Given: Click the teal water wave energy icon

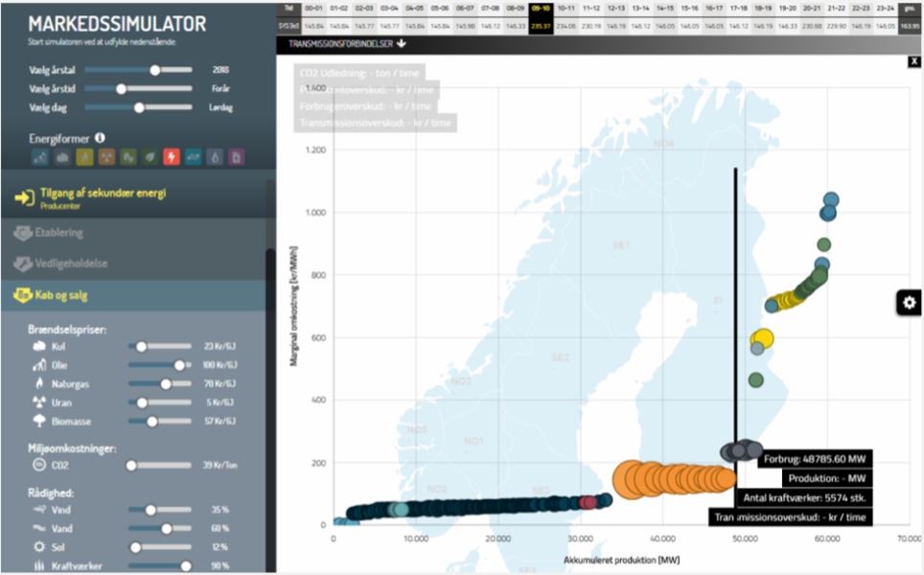Looking at the screenshot, I should tap(194, 157).
